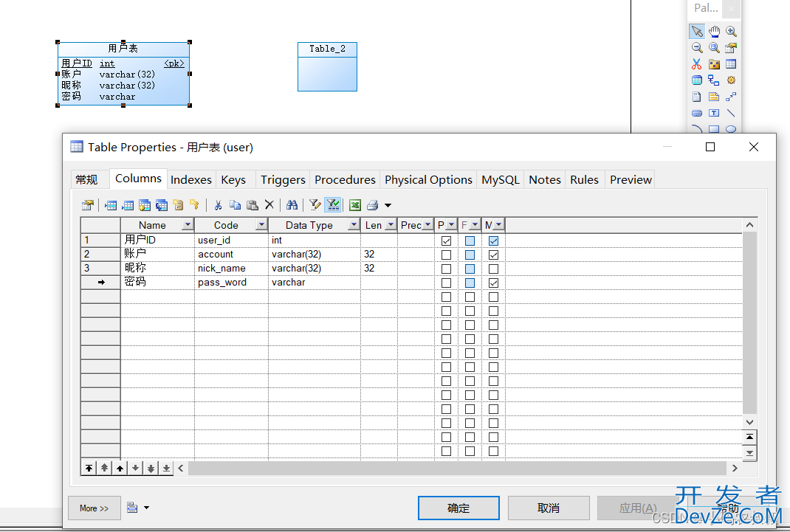Viewport: 790px width, 532px height.
Task: Pick the Line drawing tool in palette
Action: 731,113
